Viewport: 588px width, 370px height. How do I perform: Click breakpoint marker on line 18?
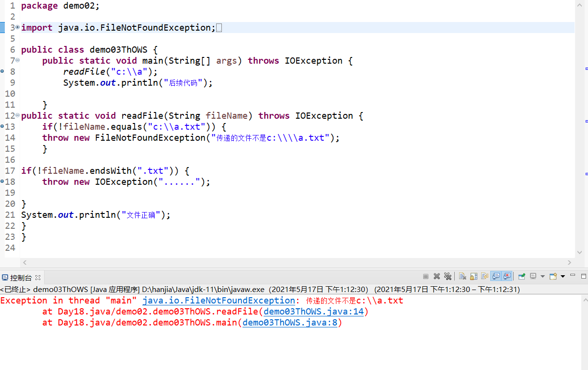tap(2, 181)
